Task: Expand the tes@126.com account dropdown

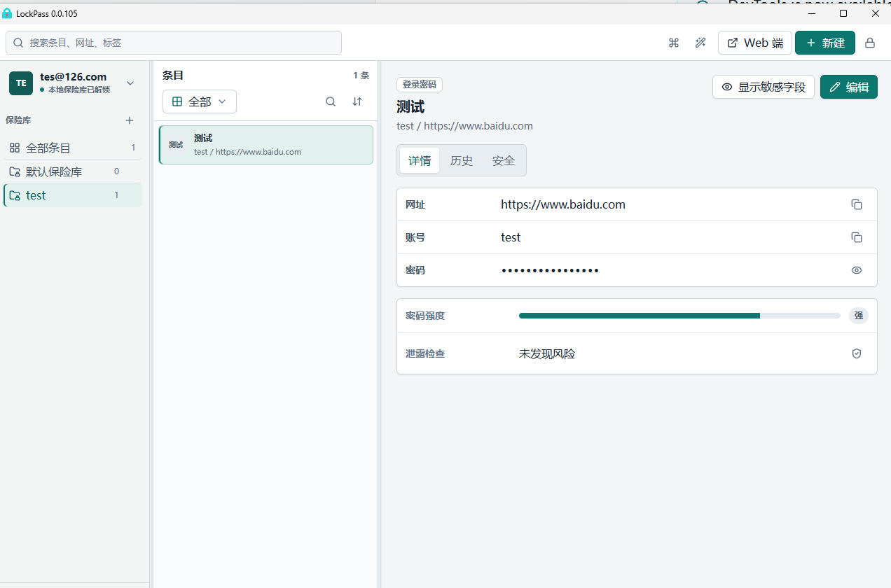Action: tap(130, 83)
